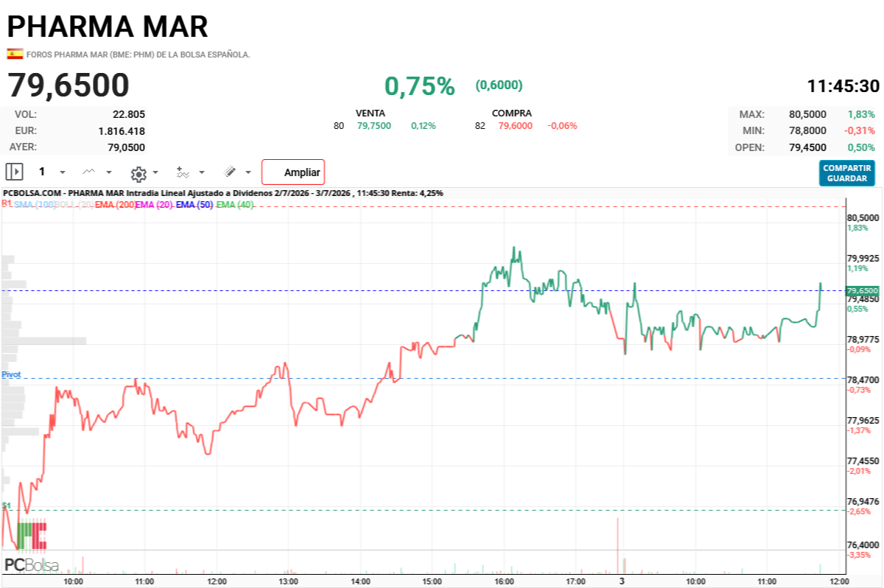The height and width of the screenshot is (588, 884).
Task: Select the drawing pencil tool icon
Action: point(230,172)
